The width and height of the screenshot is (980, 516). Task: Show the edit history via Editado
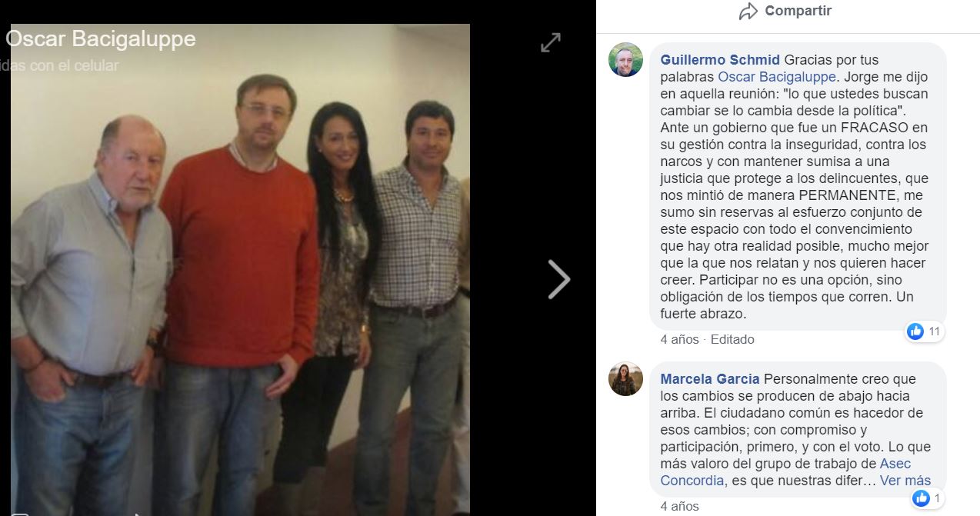732,339
